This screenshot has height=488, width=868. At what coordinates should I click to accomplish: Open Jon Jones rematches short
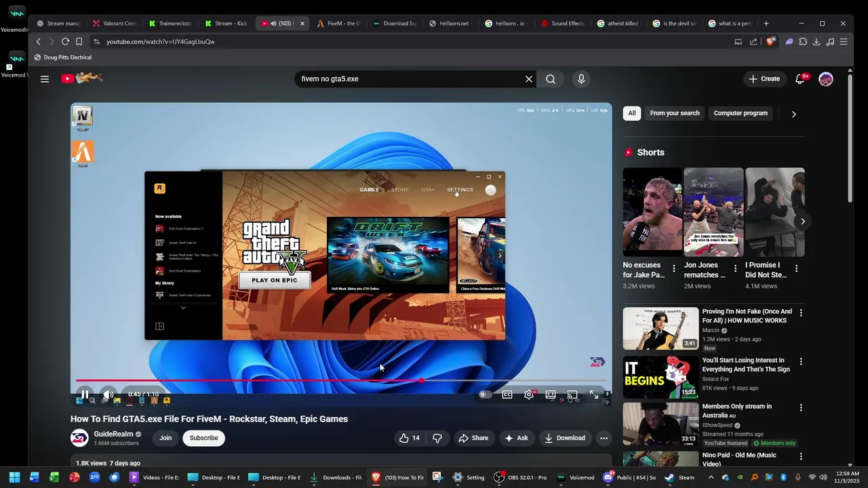(x=713, y=212)
